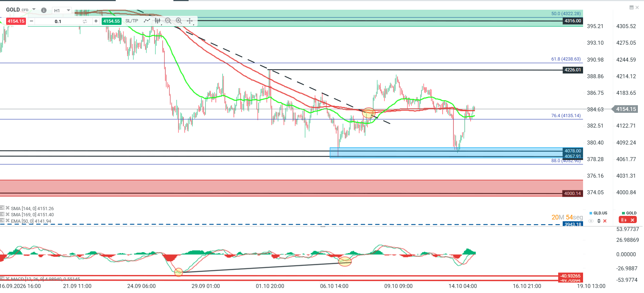This screenshot has height=293, width=644.
Task: Decrease volume with the minus button
Action: (31, 21)
